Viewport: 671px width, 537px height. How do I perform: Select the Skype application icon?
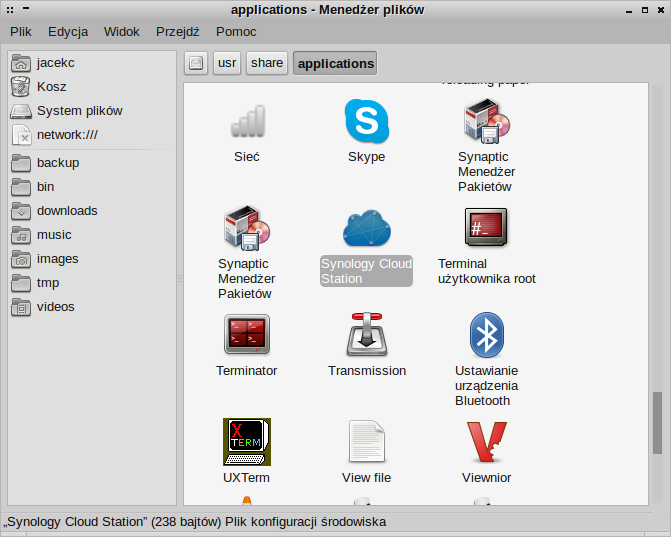pos(366,122)
